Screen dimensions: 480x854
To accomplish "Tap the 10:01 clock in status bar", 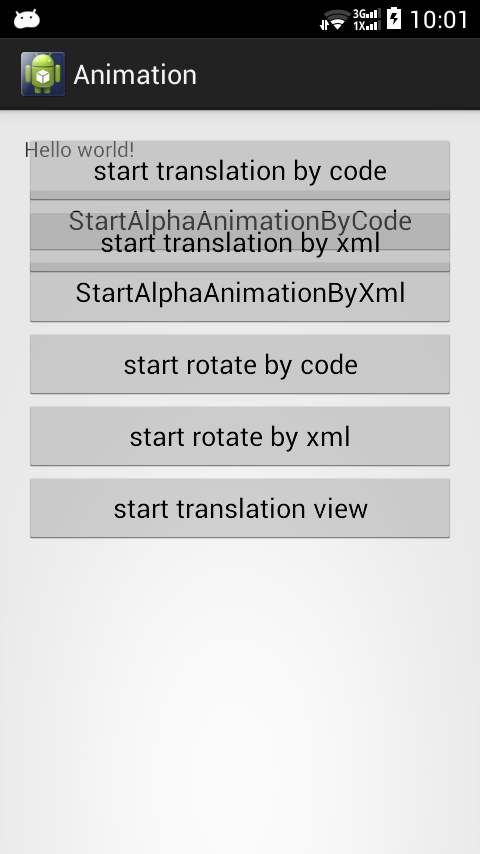I will coord(439,20).
